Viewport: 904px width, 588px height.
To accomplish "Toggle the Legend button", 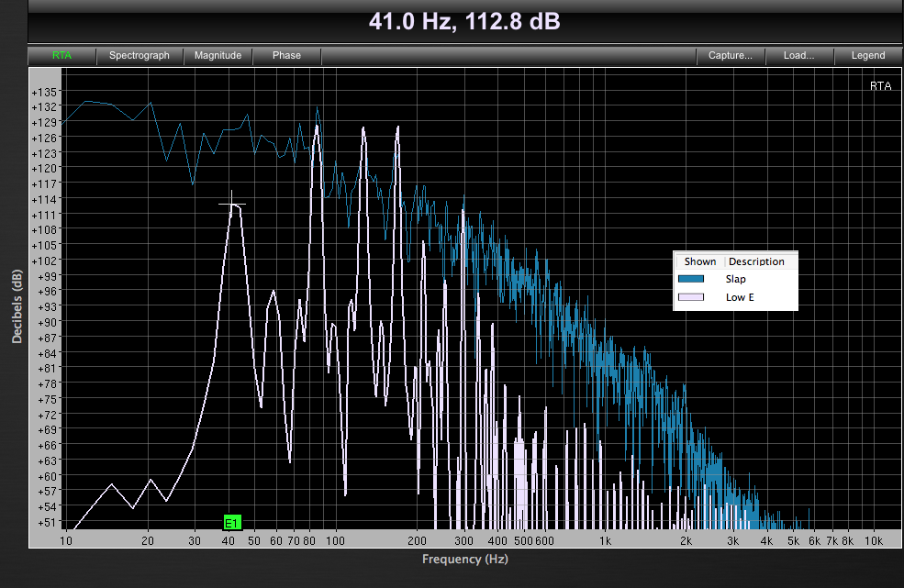I will (x=868, y=55).
